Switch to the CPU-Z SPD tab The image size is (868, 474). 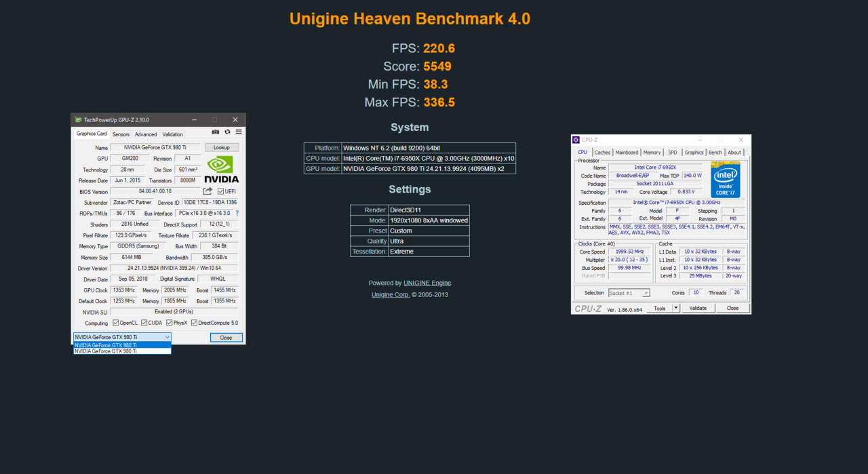click(672, 153)
